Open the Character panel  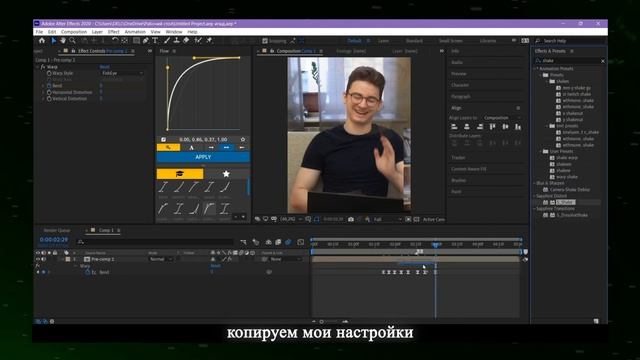coord(460,85)
